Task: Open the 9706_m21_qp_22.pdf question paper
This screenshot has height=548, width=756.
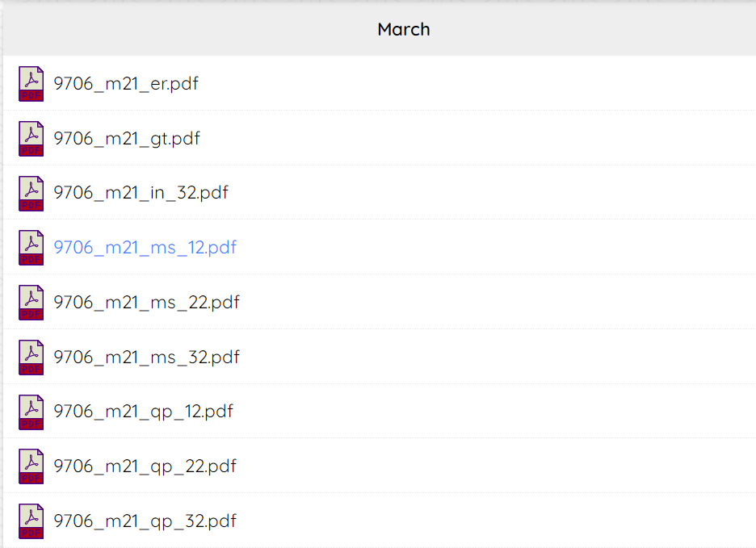Action: [145, 466]
